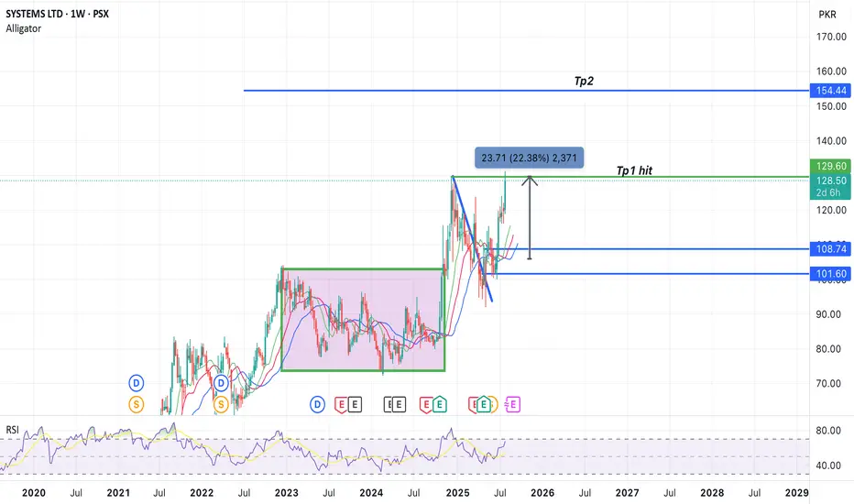Select the RSI indicator label

click(x=12, y=430)
